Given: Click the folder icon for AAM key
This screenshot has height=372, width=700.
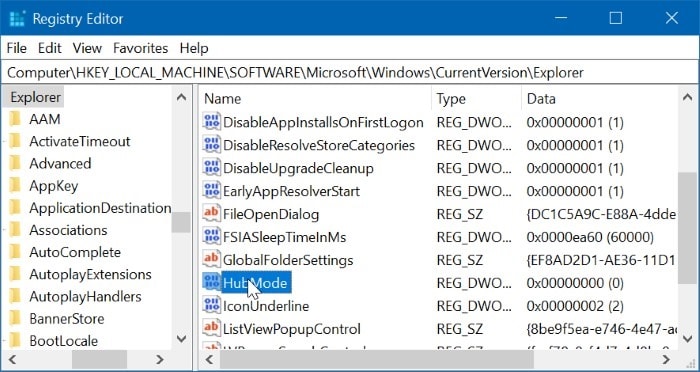Looking at the screenshot, I should pyautogui.click(x=15, y=119).
